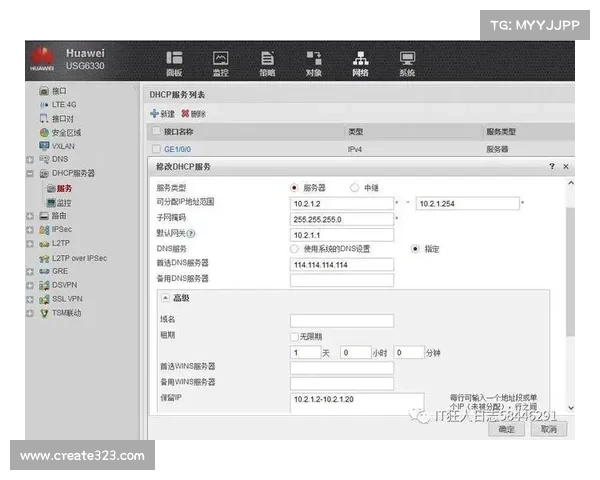Click the TSM联动 sidebar icon
Image resolution: width=600 pixels, height=480 pixels.
[x=44, y=313]
